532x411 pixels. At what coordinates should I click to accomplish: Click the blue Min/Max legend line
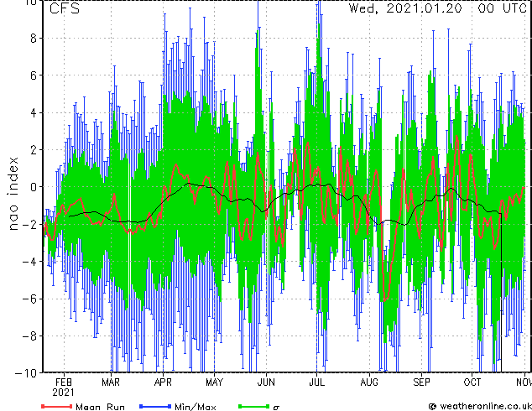coord(155,406)
